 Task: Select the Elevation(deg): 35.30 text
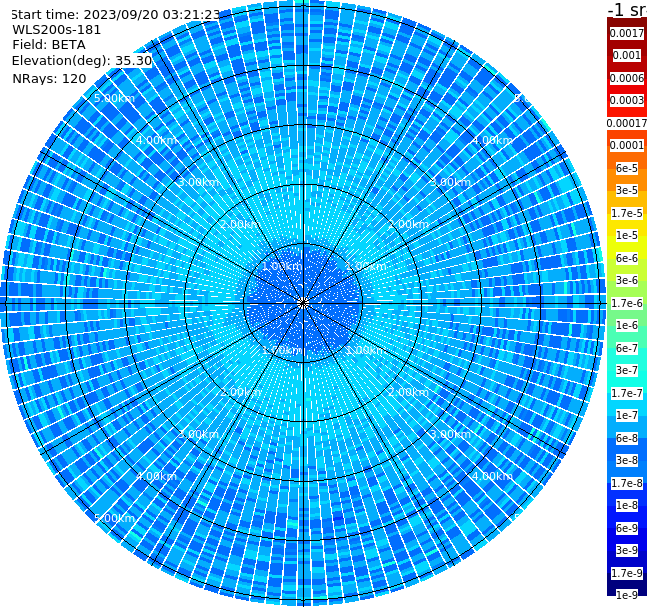point(82,61)
